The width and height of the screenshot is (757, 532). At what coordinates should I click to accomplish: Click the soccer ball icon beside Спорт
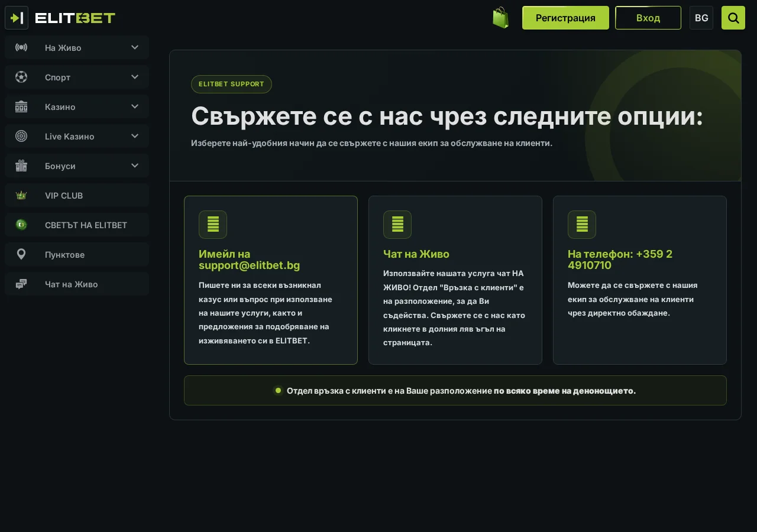(21, 77)
